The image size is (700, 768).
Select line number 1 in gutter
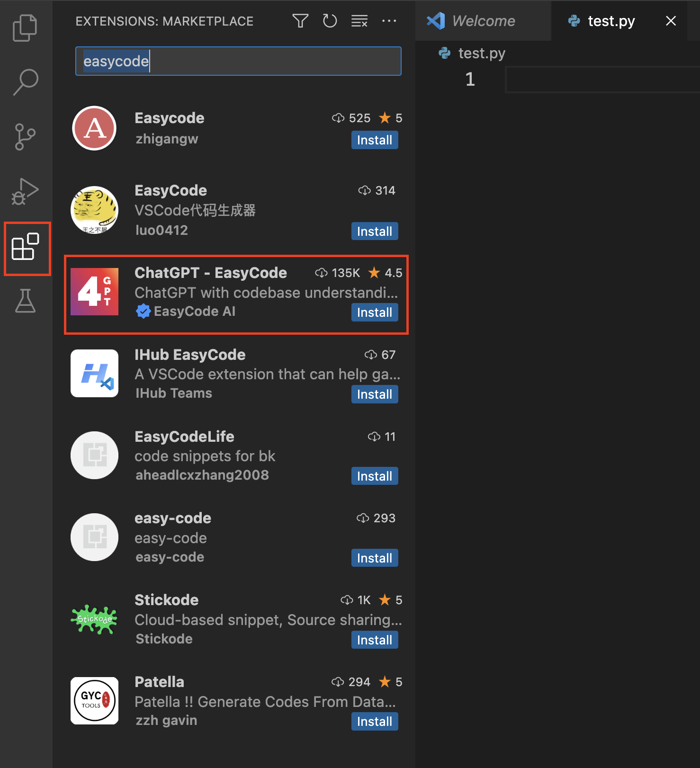[x=470, y=80]
